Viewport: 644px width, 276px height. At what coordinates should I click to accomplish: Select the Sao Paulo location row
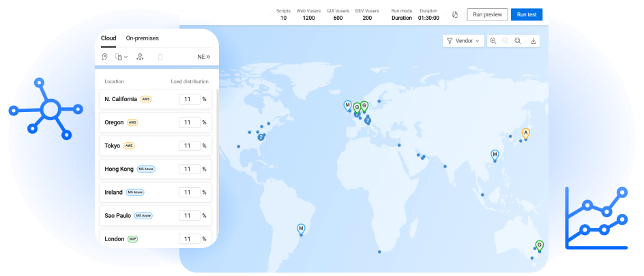(x=156, y=215)
